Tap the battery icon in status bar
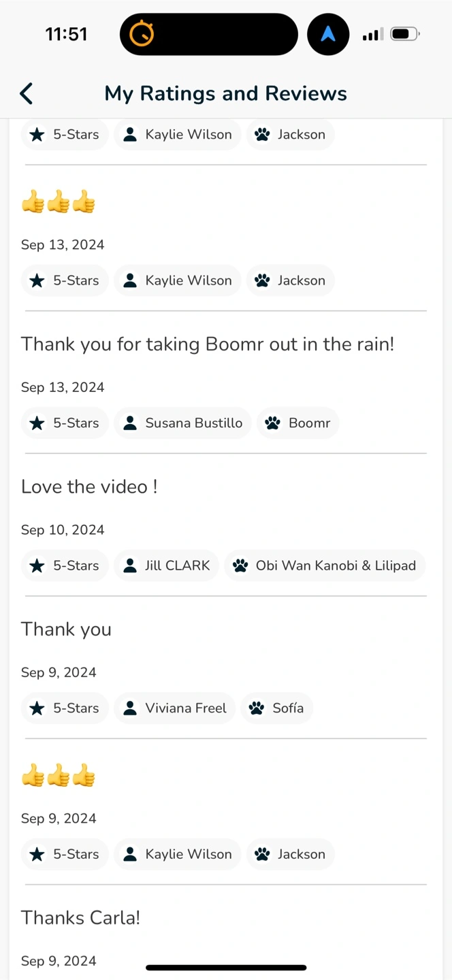 (405, 33)
